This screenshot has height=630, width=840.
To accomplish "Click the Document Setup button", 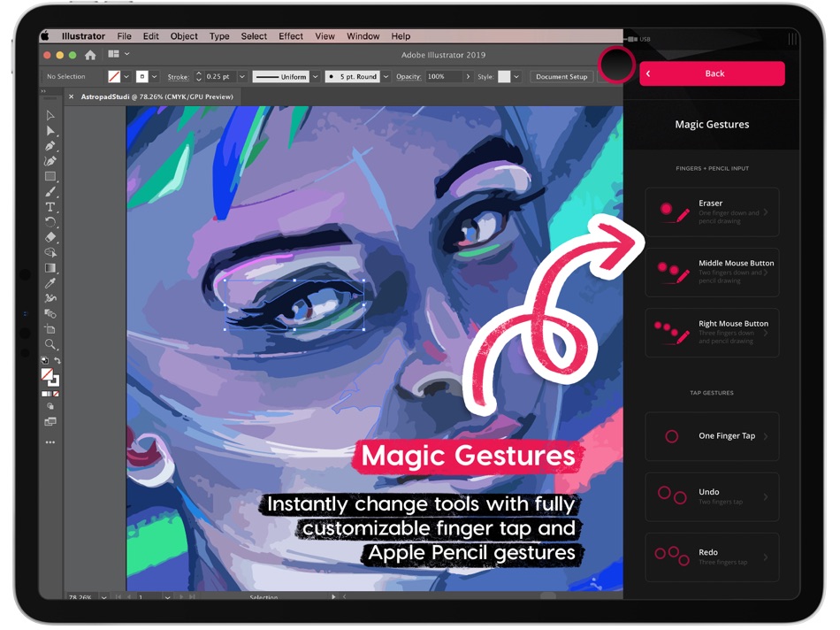I will pos(561,77).
